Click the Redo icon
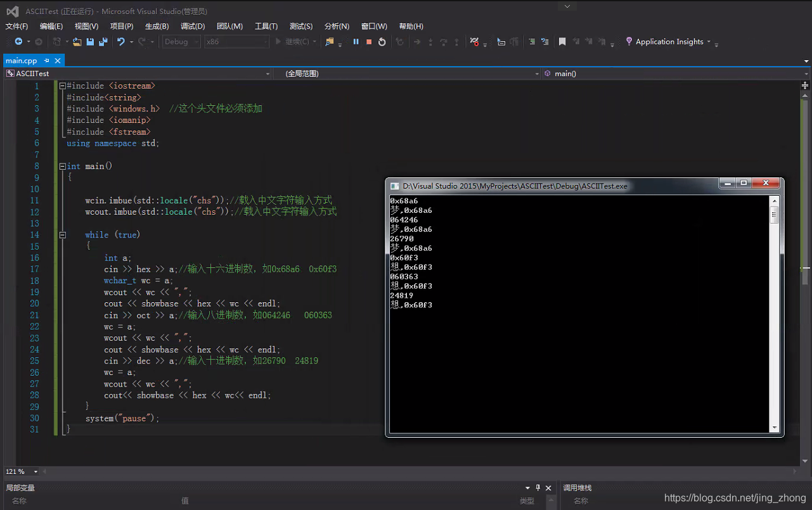Screen dimensions: 812x510 (142, 42)
